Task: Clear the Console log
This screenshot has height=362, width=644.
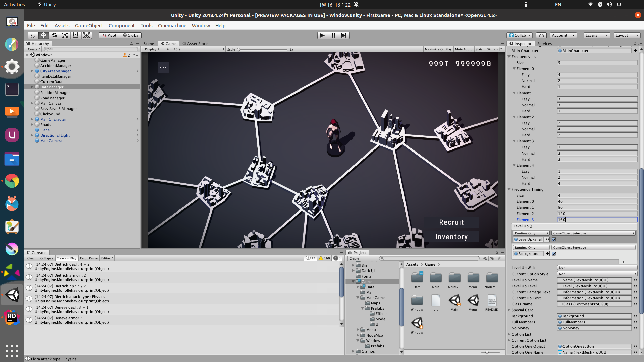Action: point(31,258)
